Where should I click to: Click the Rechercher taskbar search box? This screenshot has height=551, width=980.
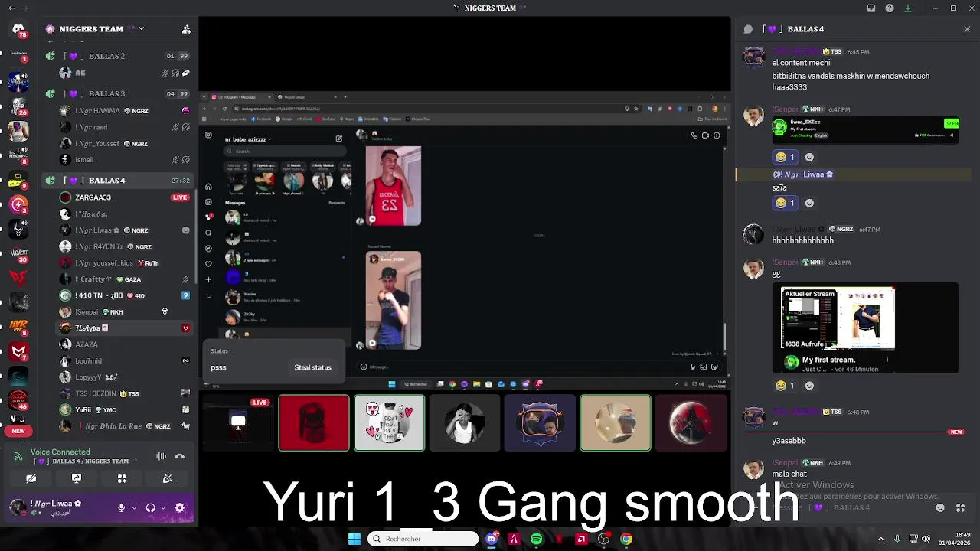tap(423, 539)
